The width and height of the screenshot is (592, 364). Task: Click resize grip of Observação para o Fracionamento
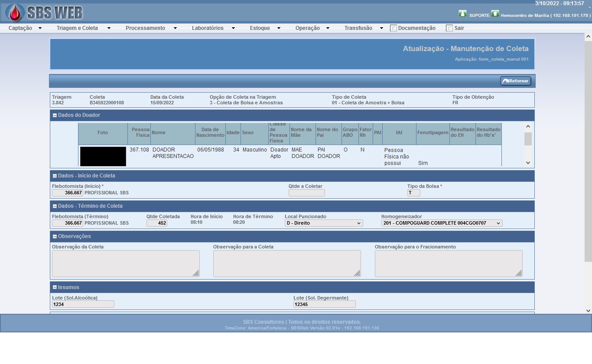point(519,273)
